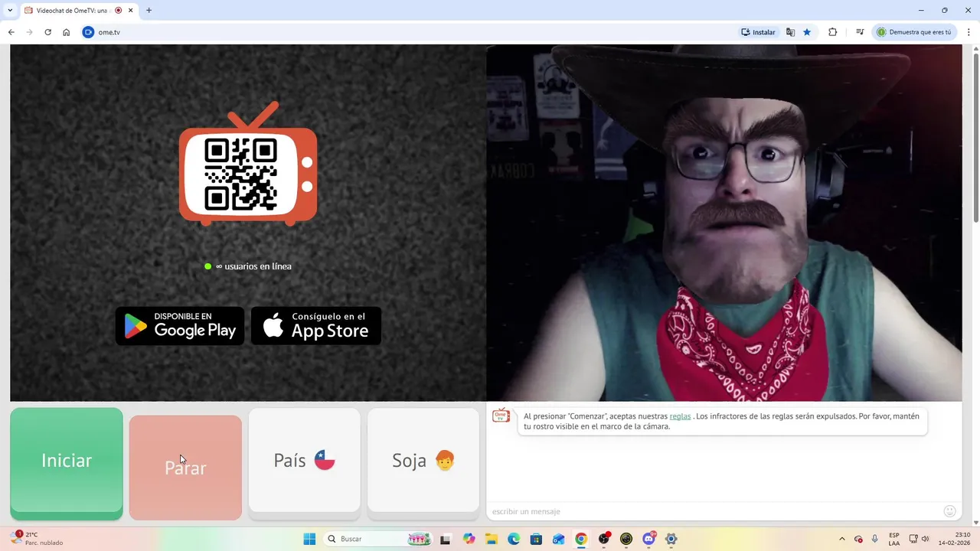980x551 pixels.
Task: Open the network status tray icon
Action: tap(913, 539)
